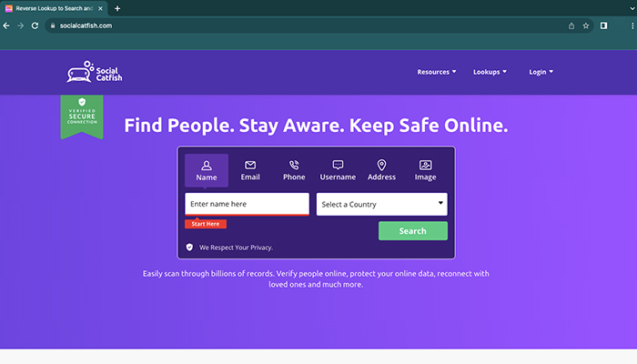Screen dimensions: 637x364
Task: Select the Name search tab
Action: click(x=207, y=170)
